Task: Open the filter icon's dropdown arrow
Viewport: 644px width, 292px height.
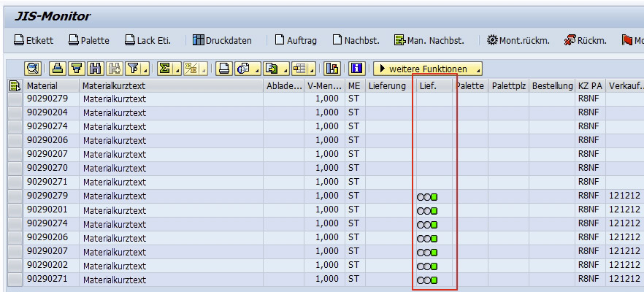Action: 147,70
